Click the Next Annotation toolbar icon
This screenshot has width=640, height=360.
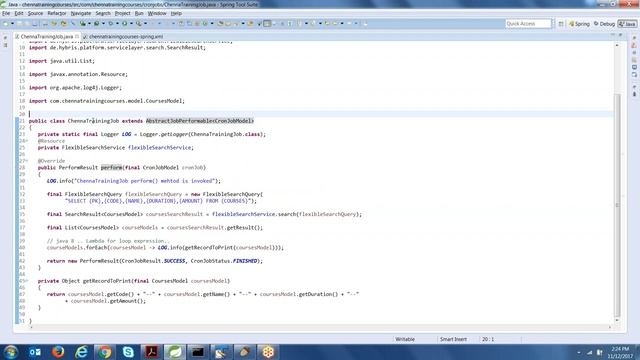pyautogui.click(x=299, y=24)
